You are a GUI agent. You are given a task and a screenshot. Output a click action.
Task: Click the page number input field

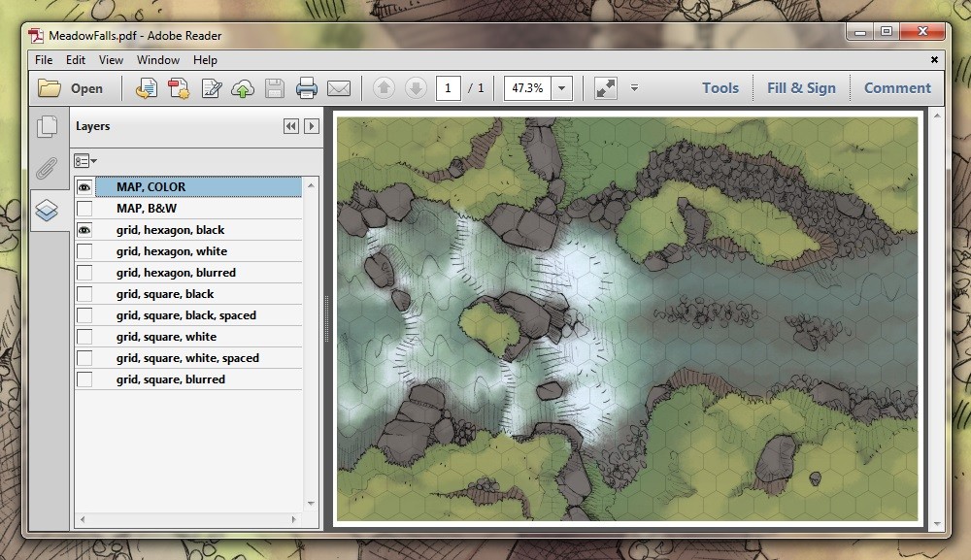448,88
